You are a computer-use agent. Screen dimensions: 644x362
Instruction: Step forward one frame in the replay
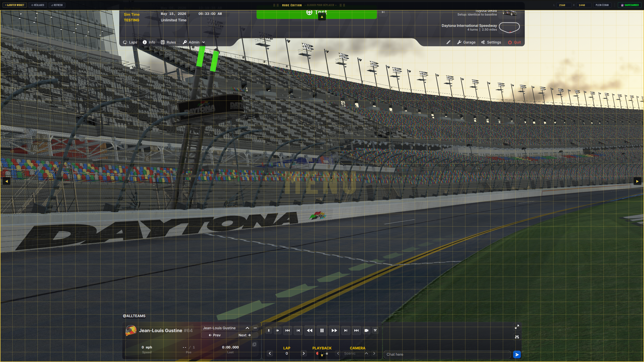pyautogui.click(x=346, y=331)
